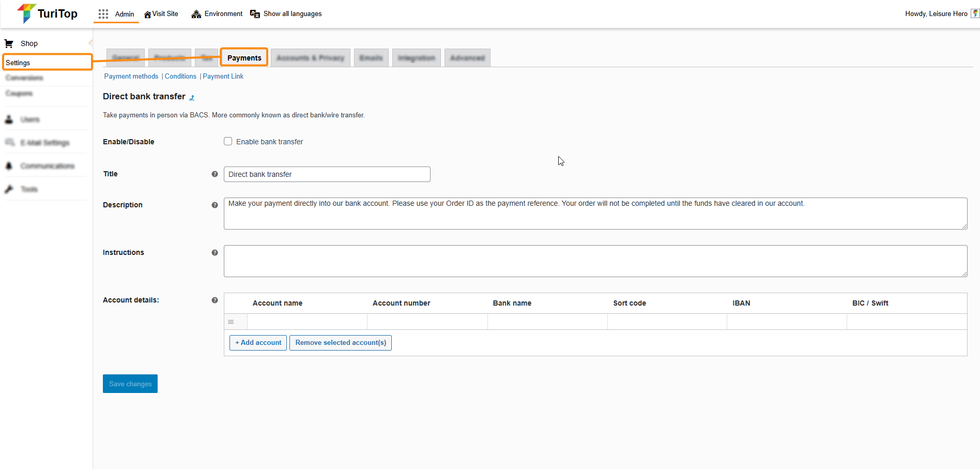Click the Leisure Hero profile avatar
Viewport: 980px width, 469px height.
point(975,13)
